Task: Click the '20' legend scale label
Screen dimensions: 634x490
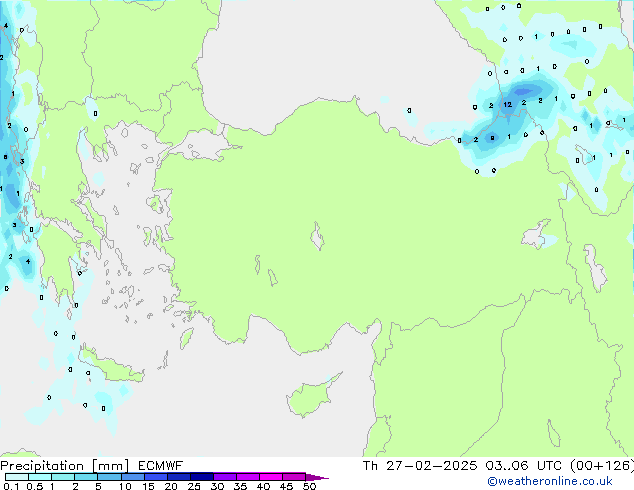Action: point(171,486)
